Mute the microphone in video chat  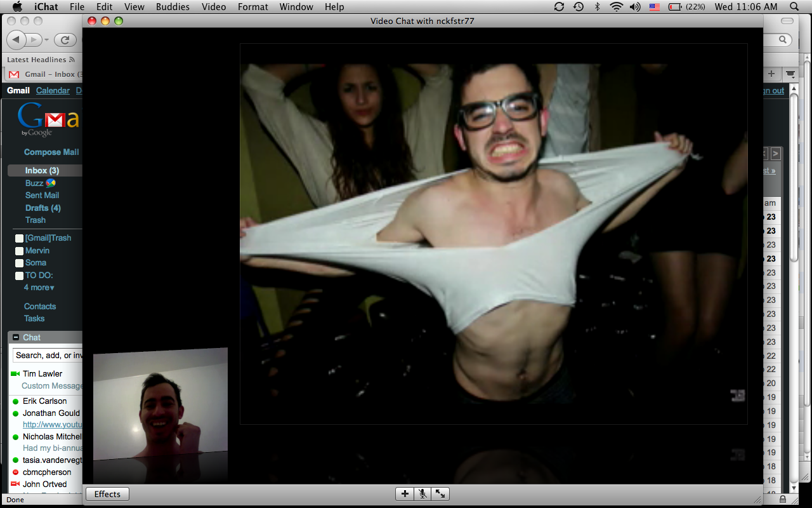tap(422, 493)
